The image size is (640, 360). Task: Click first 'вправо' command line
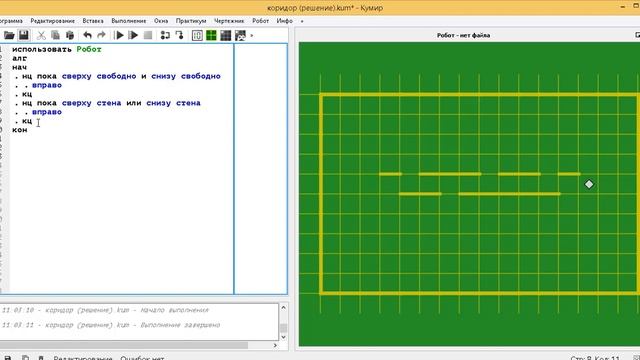click(x=47, y=85)
